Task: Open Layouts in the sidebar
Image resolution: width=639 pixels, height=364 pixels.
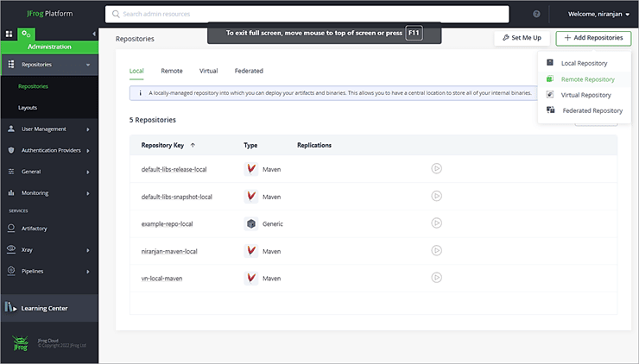Action: coord(28,108)
